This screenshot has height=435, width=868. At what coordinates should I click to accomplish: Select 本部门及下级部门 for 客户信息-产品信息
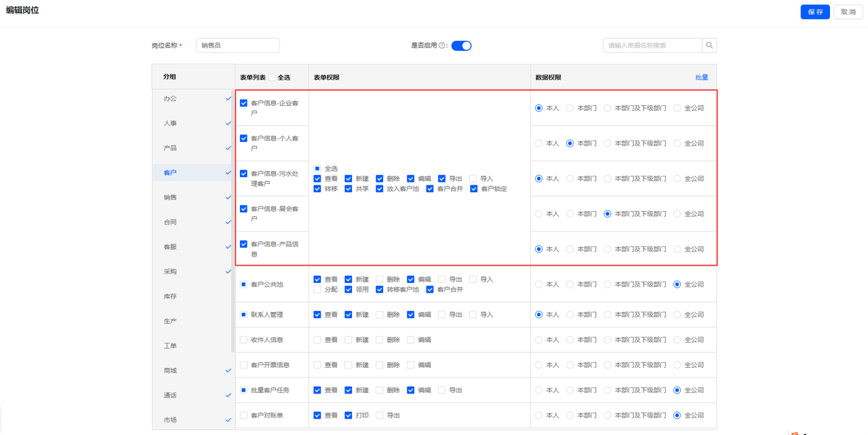pyautogui.click(x=608, y=249)
